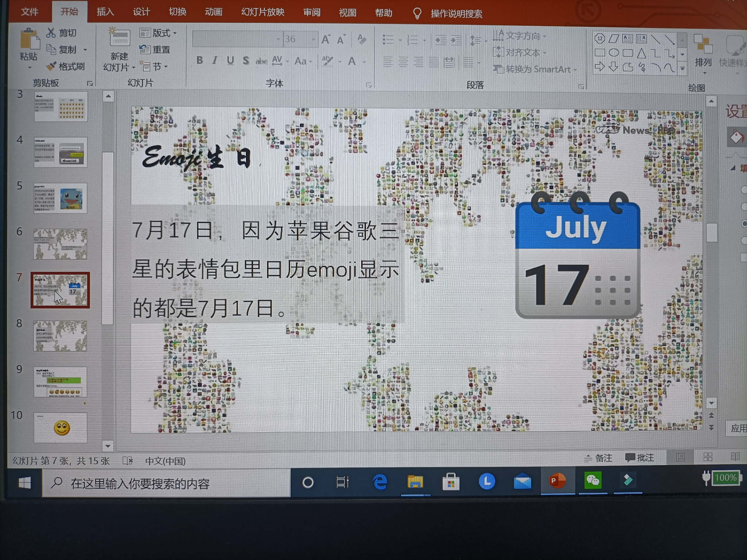Open WeChat from the taskbar
The image size is (747, 560).
tap(593, 481)
